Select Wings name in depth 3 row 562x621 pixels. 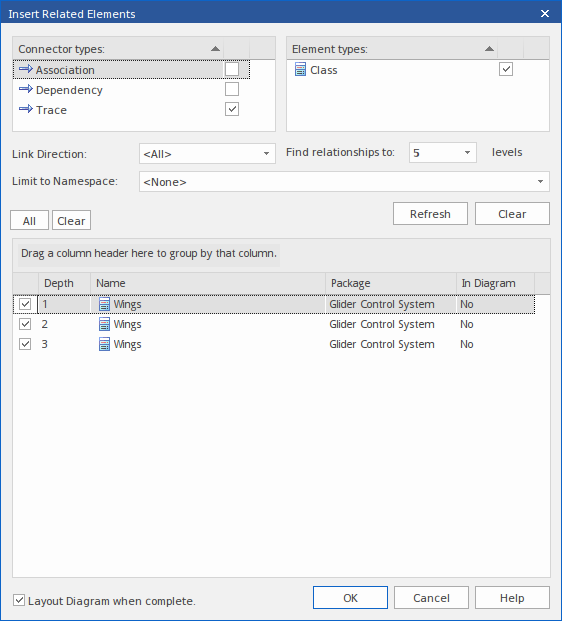[x=127, y=344]
